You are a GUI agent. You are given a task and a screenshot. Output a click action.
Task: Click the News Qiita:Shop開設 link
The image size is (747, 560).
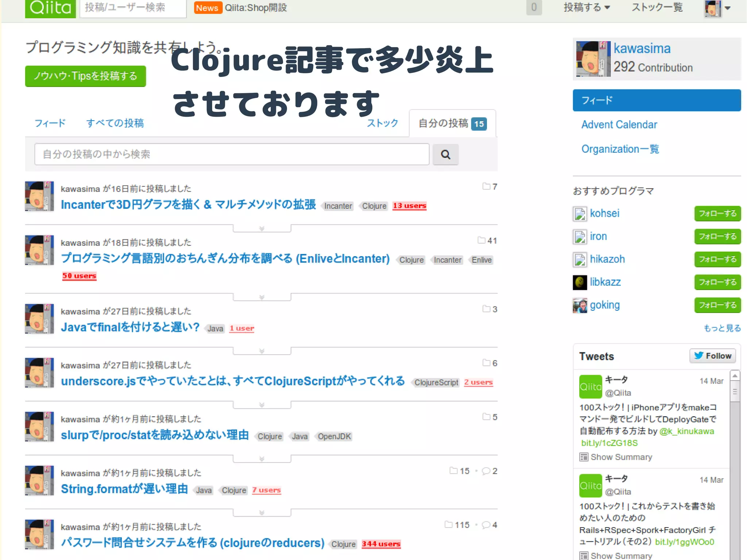[241, 8]
